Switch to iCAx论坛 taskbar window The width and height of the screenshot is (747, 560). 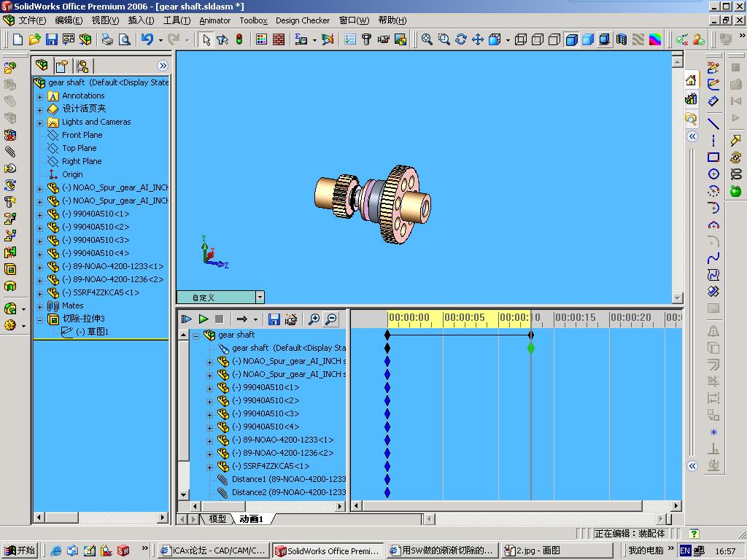(x=213, y=551)
